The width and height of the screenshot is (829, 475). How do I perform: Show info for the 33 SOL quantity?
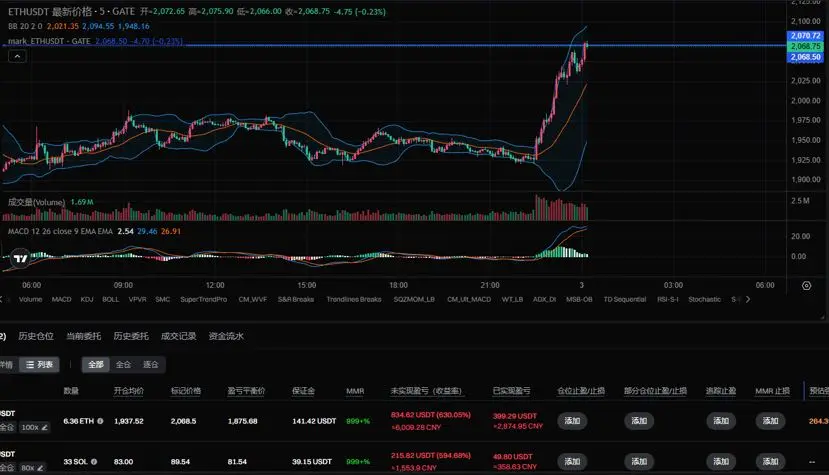point(94,462)
